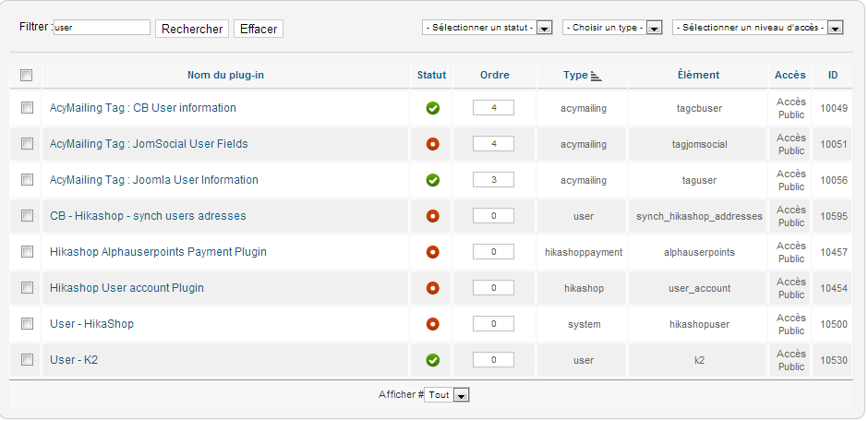Disable the User - K2 plugin status icon
The width and height of the screenshot is (868, 421).
pos(432,360)
